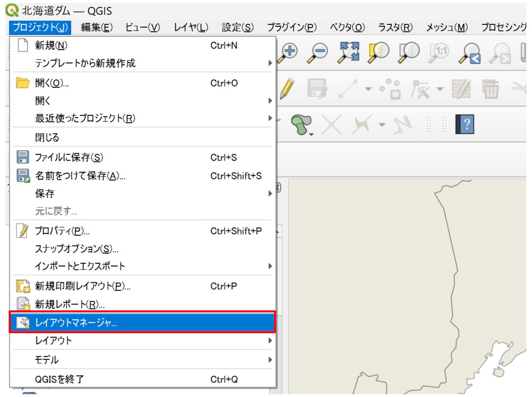Open the ラスタ menu

395,27
